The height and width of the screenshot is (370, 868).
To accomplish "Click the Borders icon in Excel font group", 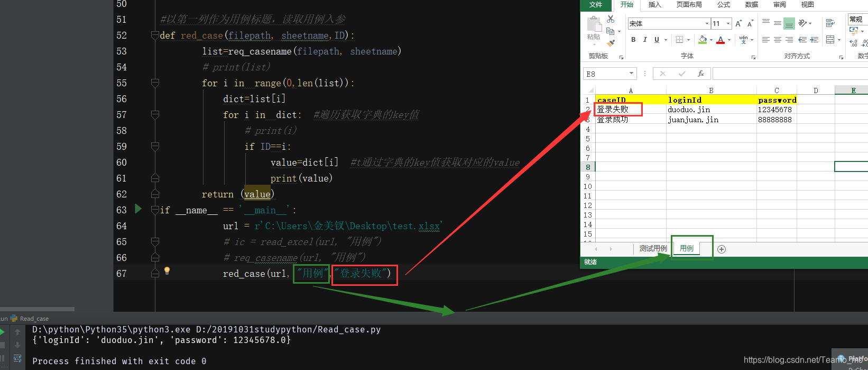I will click(680, 40).
